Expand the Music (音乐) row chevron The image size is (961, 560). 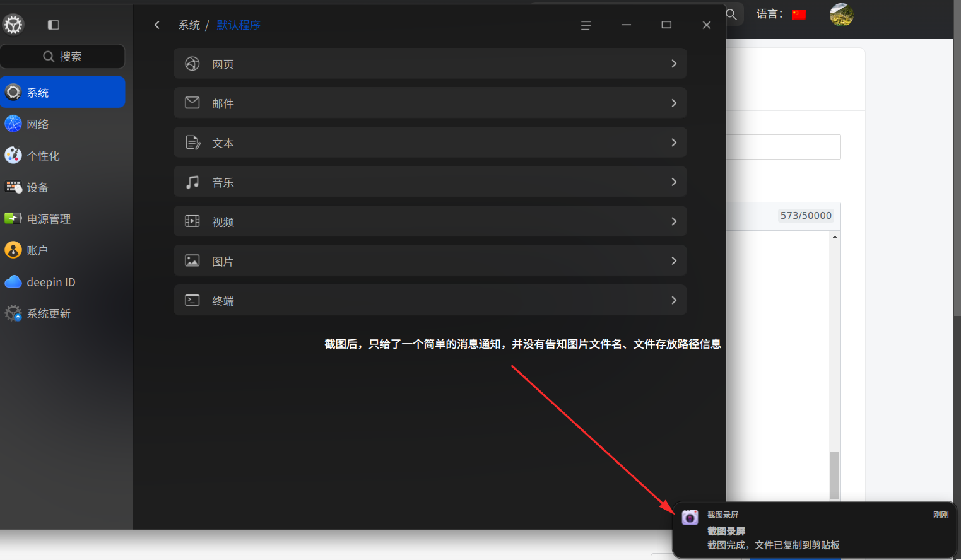(x=674, y=182)
